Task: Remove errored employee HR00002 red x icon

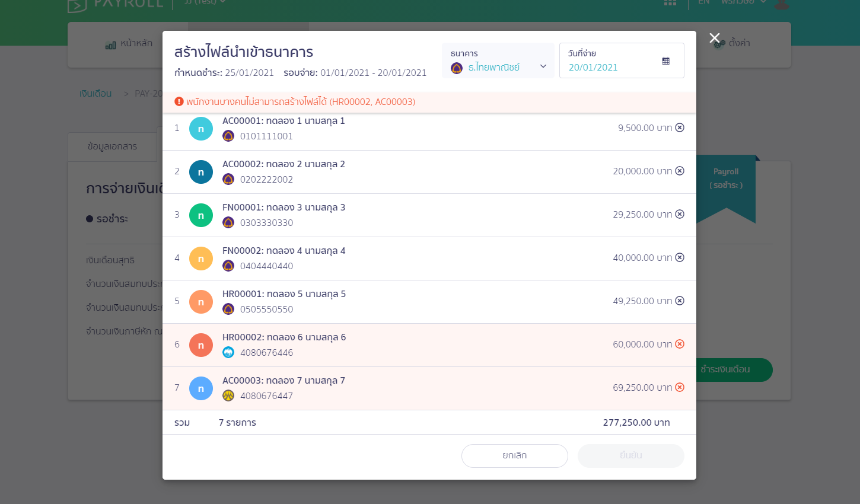Action: [680, 344]
